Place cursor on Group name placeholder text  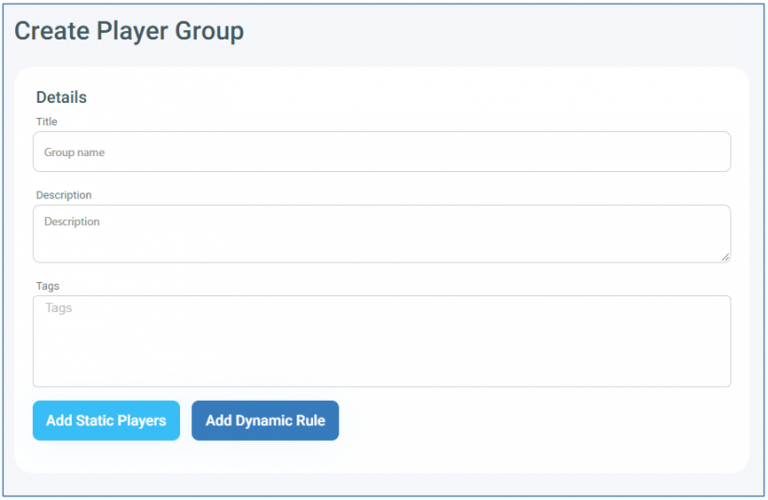74,153
